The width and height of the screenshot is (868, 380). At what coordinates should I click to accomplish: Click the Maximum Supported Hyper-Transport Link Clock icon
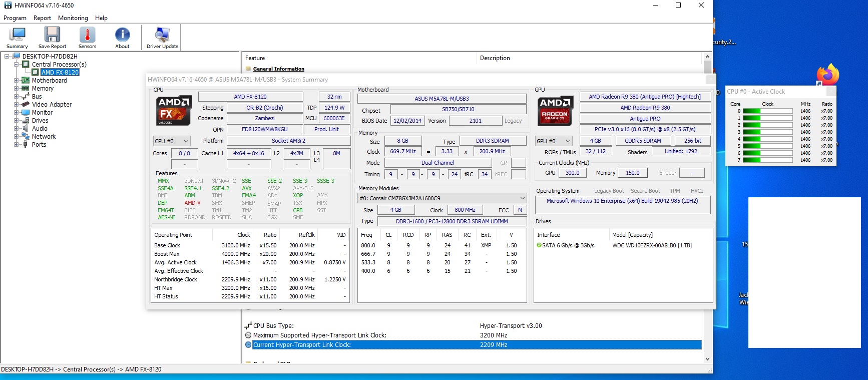[248, 335]
